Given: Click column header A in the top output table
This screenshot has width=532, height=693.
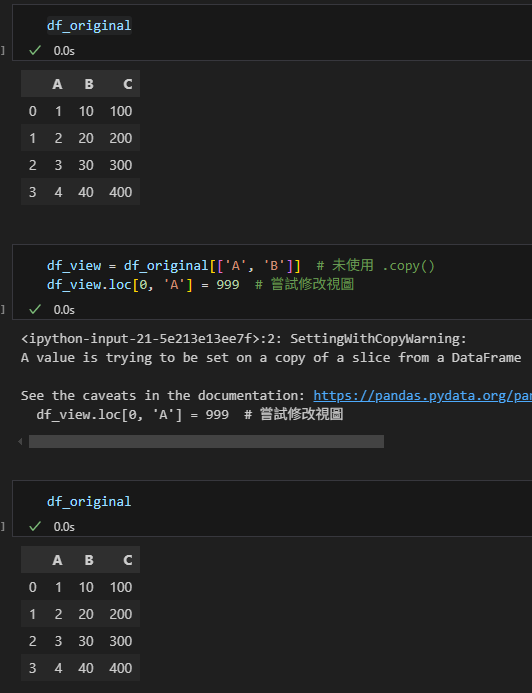Looking at the screenshot, I should [x=57, y=84].
